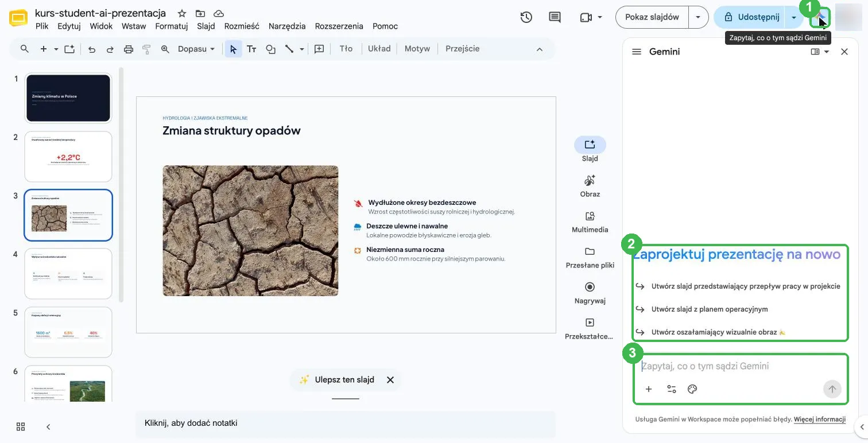Click Motyw in the toolbar

(x=417, y=49)
